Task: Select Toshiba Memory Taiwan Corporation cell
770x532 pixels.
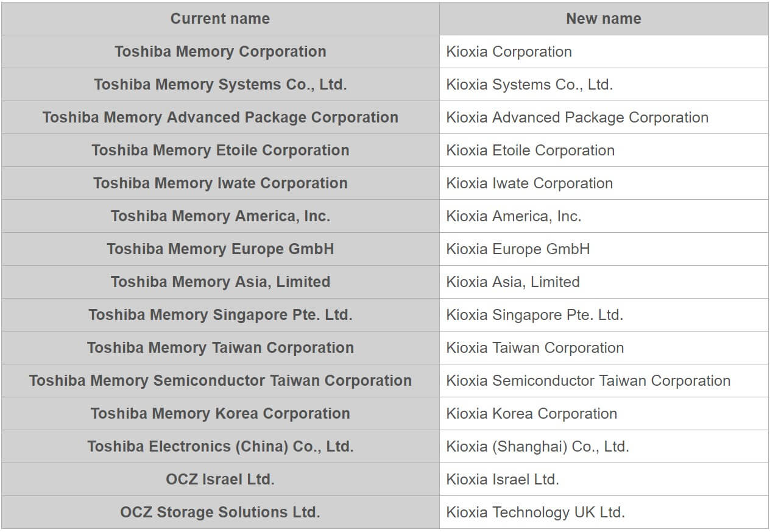Action: pos(220,348)
